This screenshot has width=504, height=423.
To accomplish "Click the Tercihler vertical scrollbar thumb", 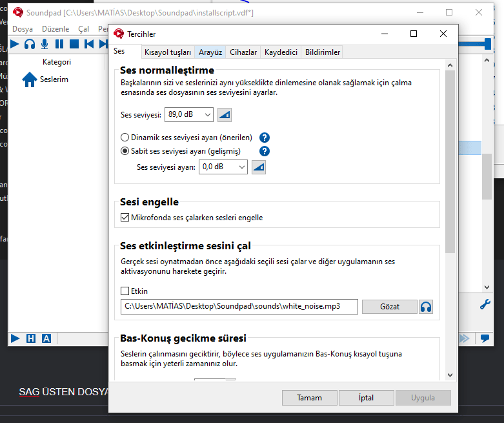I will (x=450, y=162).
